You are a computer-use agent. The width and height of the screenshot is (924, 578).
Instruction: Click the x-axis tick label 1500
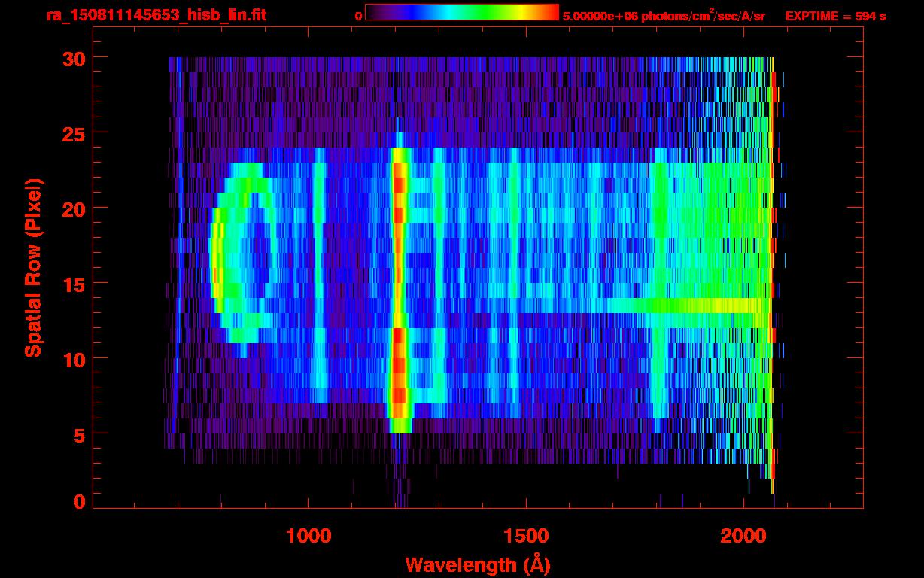tap(525, 536)
